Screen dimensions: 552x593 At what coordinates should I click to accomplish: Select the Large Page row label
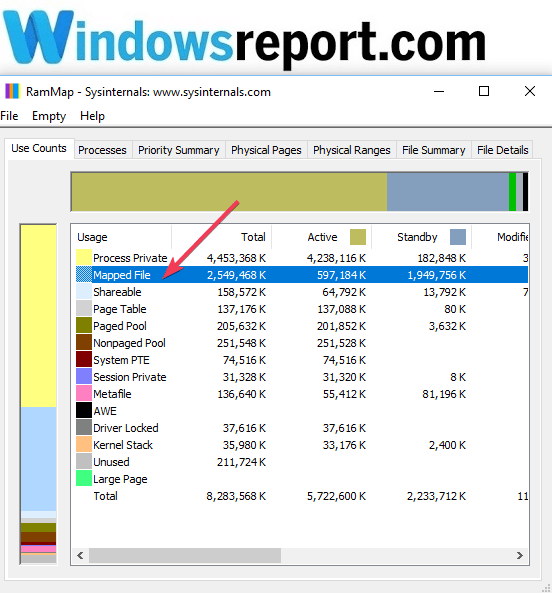(x=120, y=479)
